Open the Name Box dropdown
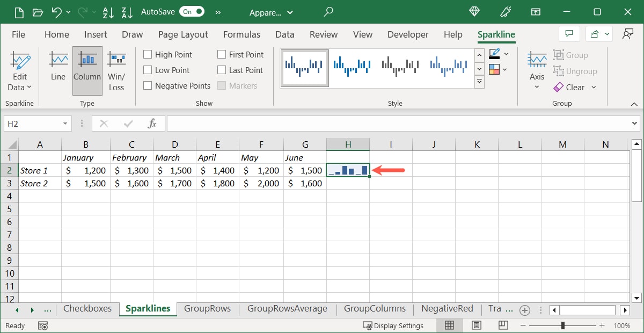This screenshot has width=644, height=333. click(x=64, y=123)
